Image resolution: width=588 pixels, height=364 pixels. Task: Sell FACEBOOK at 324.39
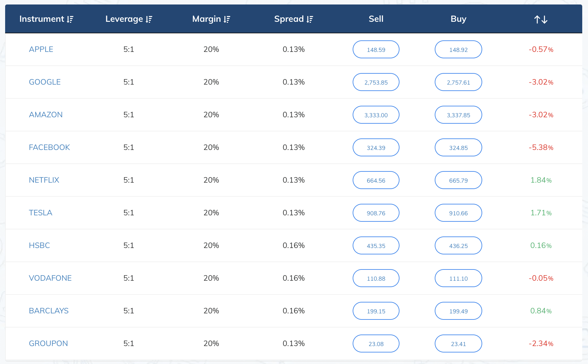coord(376,147)
